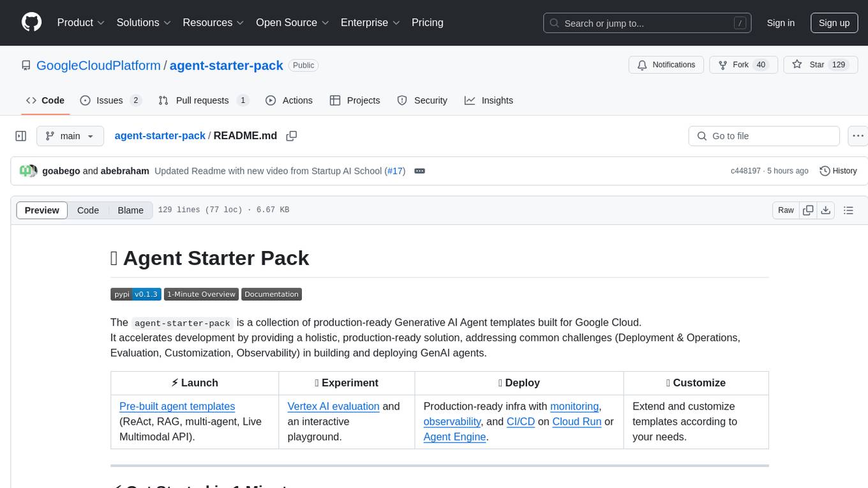Open more file options menu
This screenshot has height=488, width=868.
[859, 136]
